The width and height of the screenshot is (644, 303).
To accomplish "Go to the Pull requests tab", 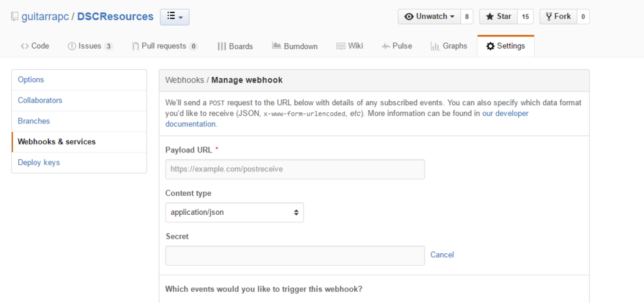I will point(164,46).
